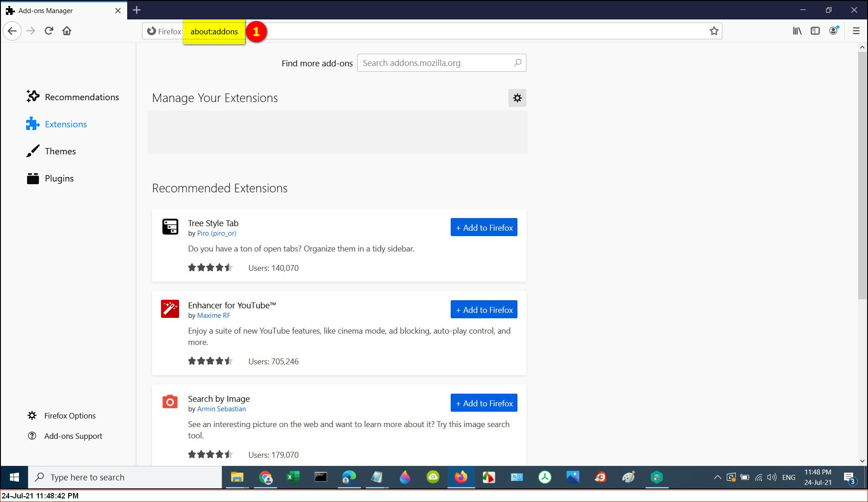Add Tree Style Tab to Firefox
The height and width of the screenshot is (502, 868).
pyautogui.click(x=484, y=228)
